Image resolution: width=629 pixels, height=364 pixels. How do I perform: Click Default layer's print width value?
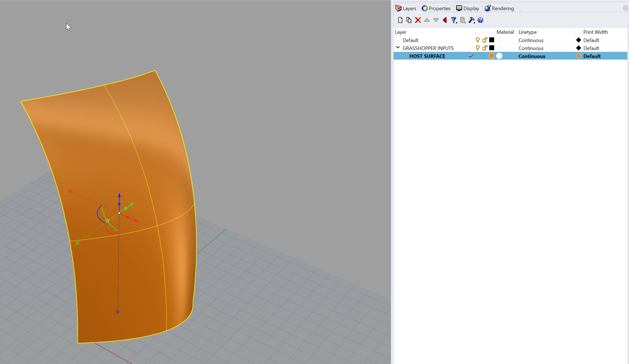591,40
